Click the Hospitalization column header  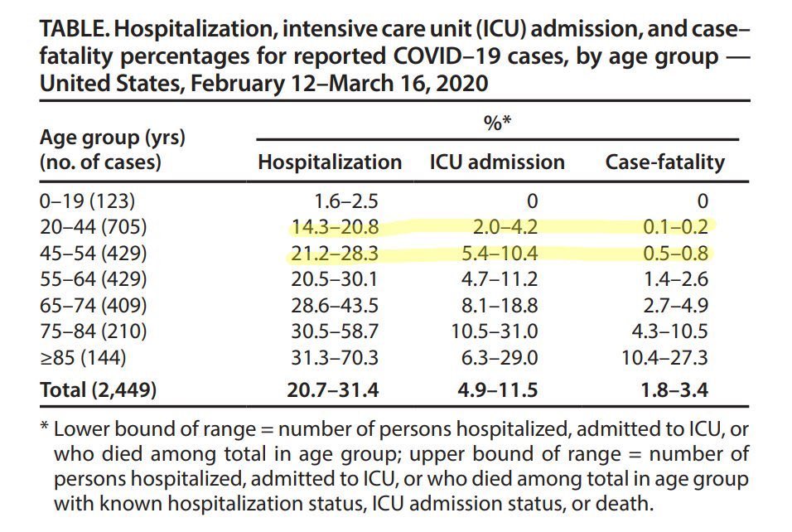330,162
